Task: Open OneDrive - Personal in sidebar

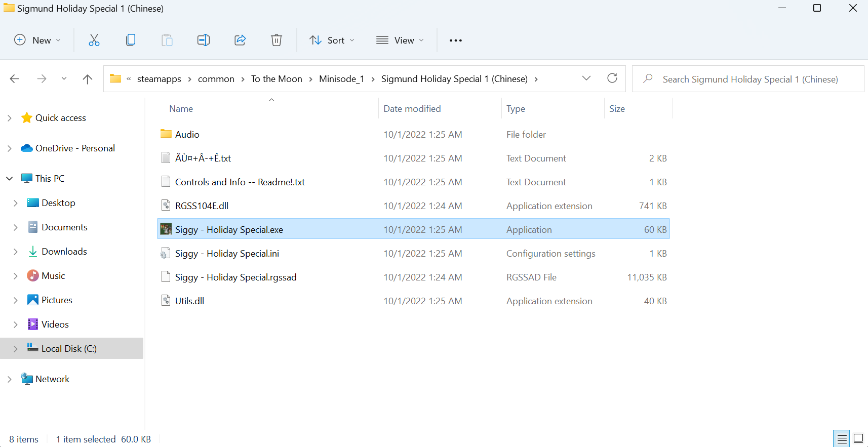Action: point(75,148)
